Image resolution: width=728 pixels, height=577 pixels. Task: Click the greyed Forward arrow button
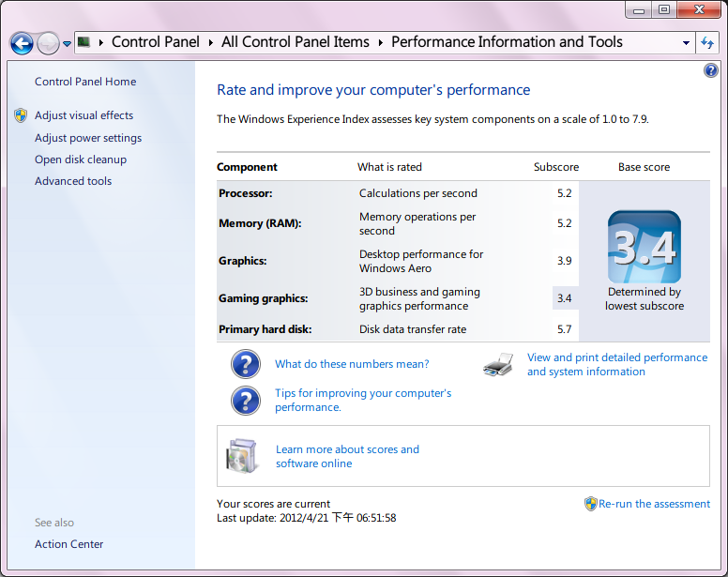point(48,44)
